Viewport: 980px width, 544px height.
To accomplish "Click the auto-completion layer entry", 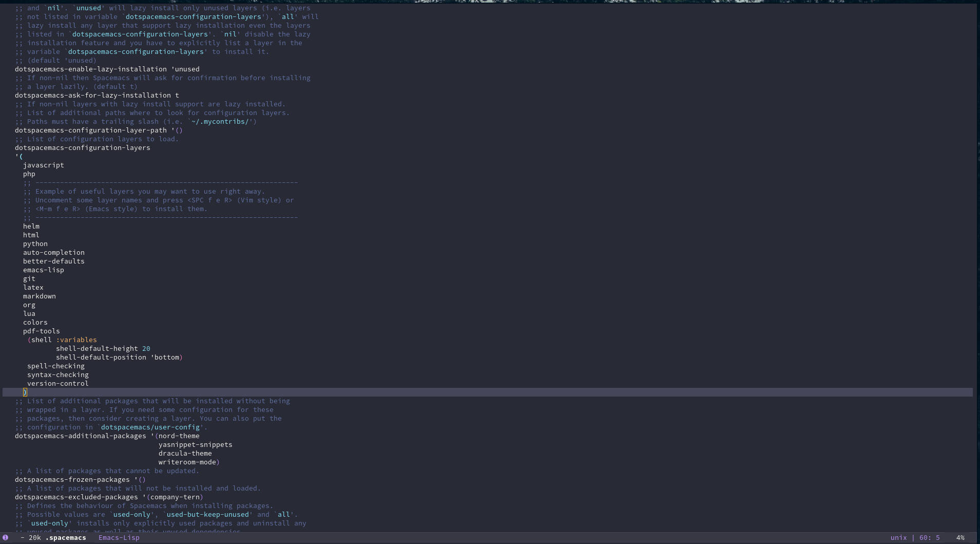I will 54,252.
